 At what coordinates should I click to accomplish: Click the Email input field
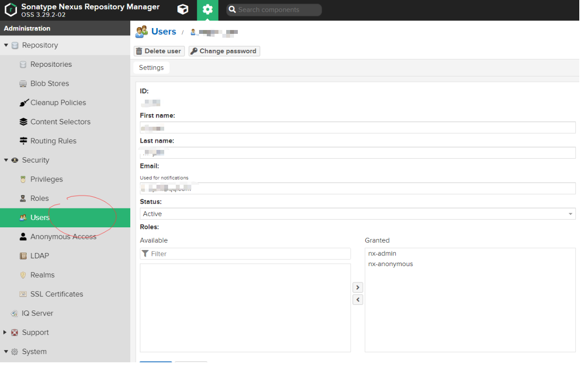tap(357, 188)
